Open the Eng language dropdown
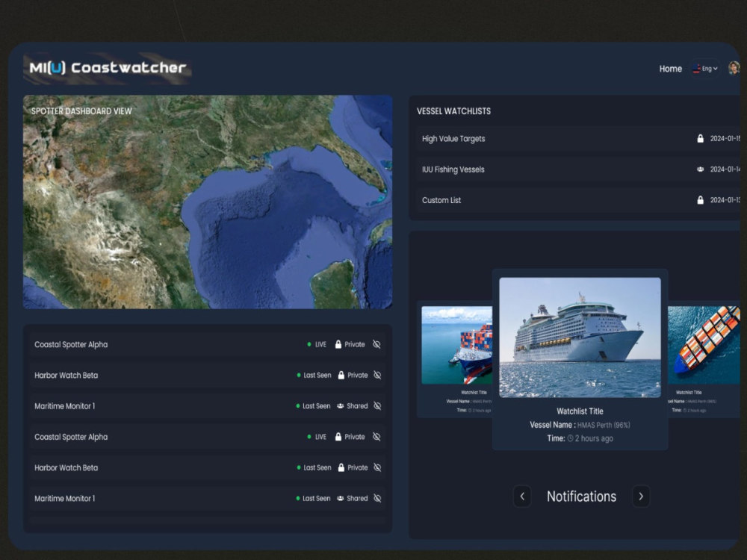The height and width of the screenshot is (560, 747). pyautogui.click(x=705, y=69)
